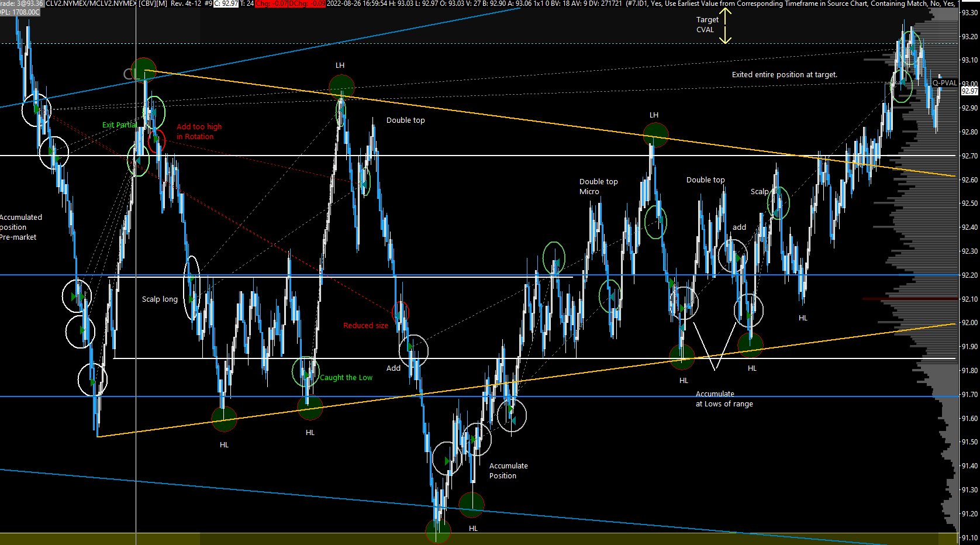Click the 'Rev. 4t-12' bar setting in header
The image size is (980, 545).
point(186,4)
